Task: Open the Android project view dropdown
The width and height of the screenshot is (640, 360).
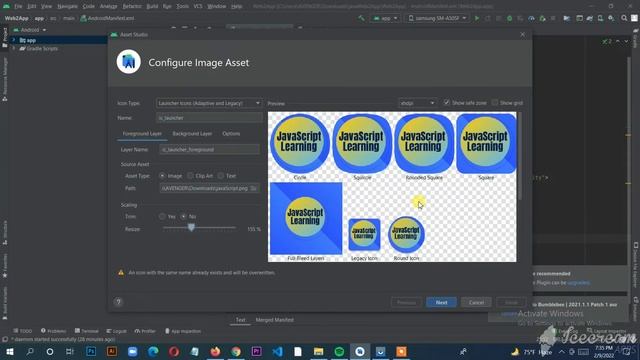Action: 30,30
